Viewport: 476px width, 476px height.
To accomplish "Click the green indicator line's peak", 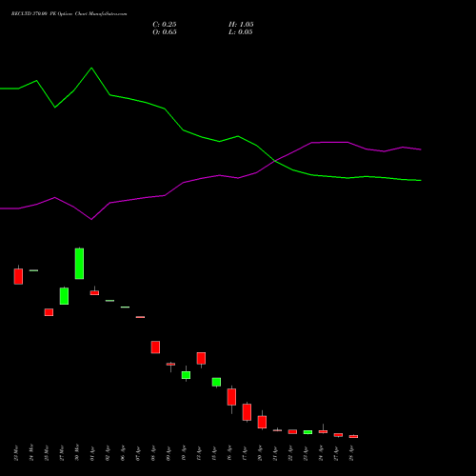I will [91, 68].
